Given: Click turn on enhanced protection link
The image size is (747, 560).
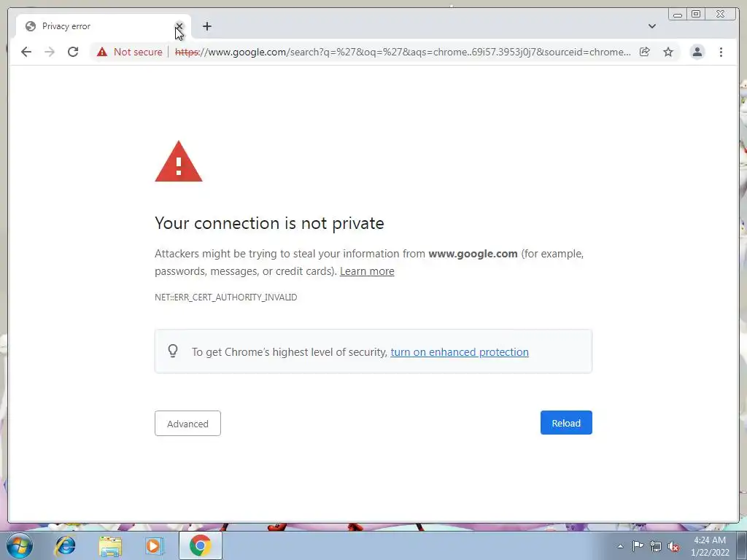Looking at the screenshot, I should tap(460, 352).
